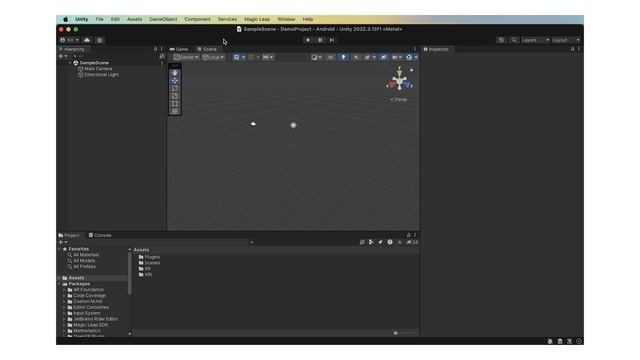Image resolution: width=640 pixels, height=360 pixels.
Task: Select the Project tab
Action: [x=69, y=235]
